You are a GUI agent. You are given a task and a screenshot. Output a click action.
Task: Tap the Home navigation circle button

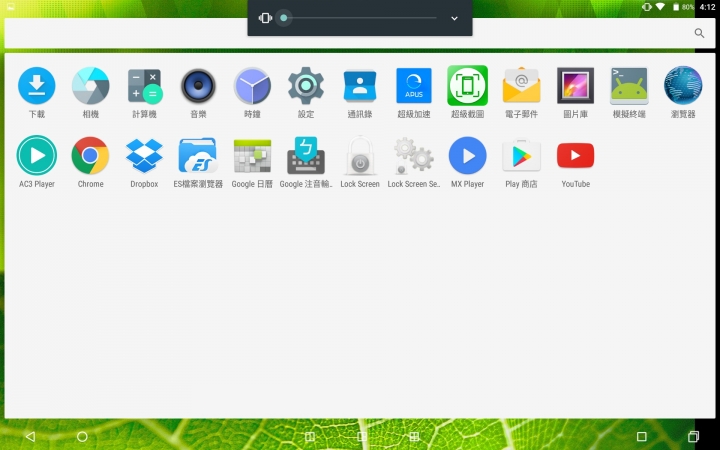coord(82,436)
